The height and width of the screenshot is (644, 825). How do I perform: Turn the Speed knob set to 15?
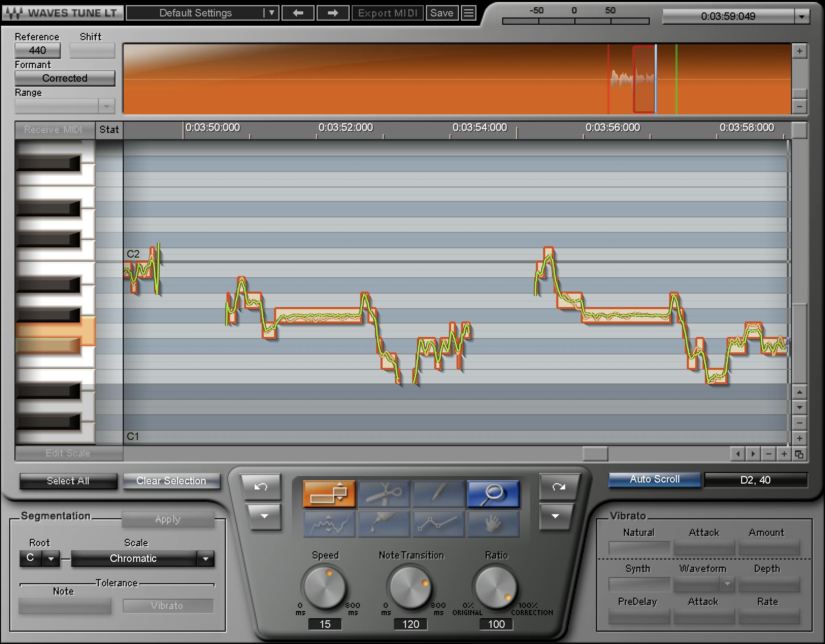324,587
